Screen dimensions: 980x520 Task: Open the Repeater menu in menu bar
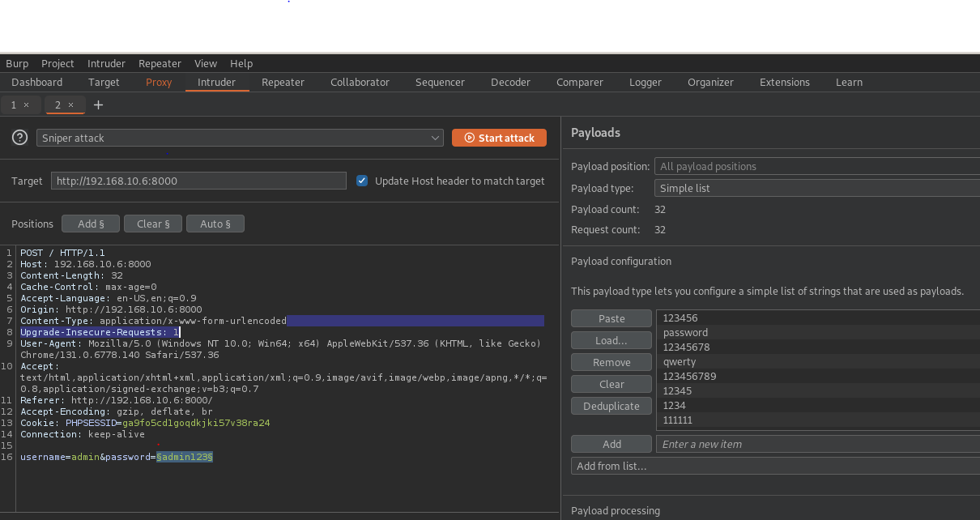coord(160,63)
